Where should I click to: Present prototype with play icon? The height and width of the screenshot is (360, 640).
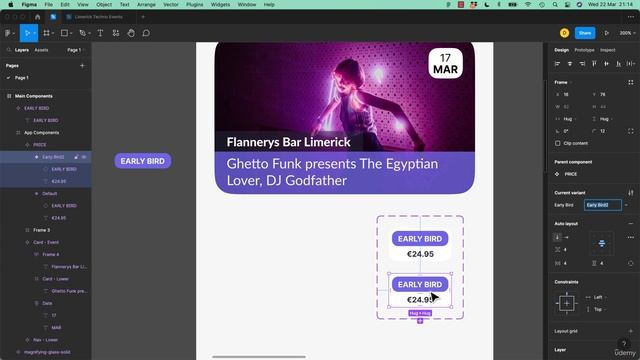pyautogui.click(x=607, y=33)
